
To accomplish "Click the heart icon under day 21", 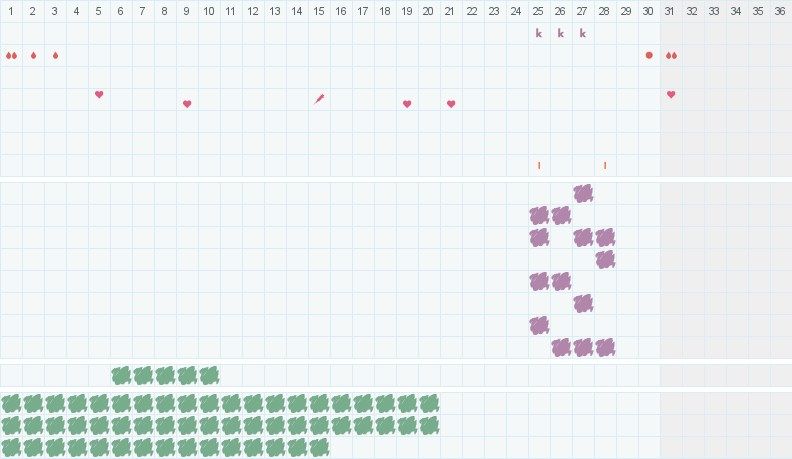I will click(451, 104).
